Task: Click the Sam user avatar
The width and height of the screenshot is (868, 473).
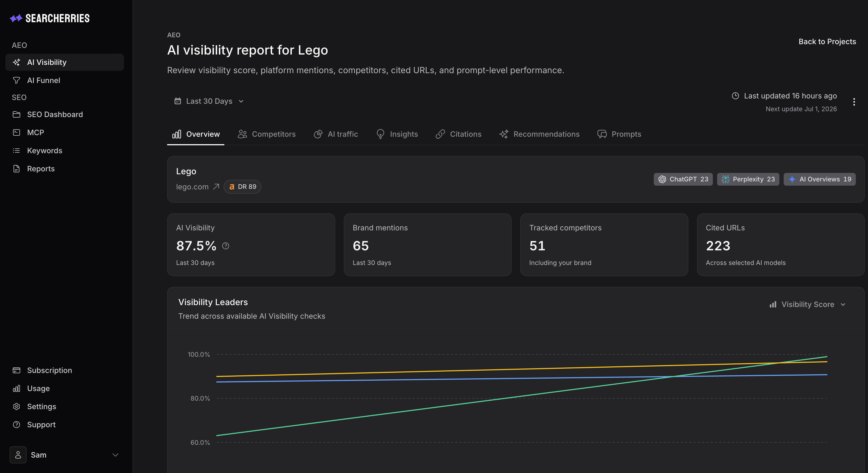Action: [x=18, y=455]
